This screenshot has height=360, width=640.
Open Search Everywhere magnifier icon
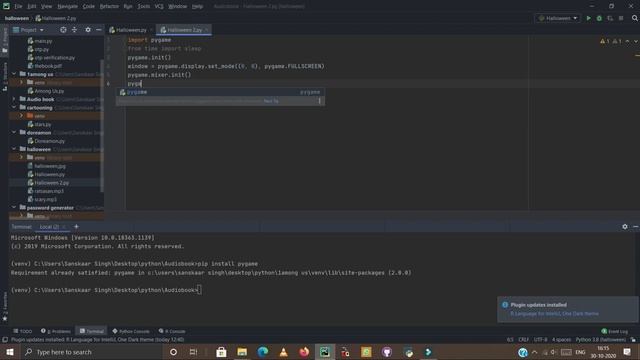pyautogui.click(x=635, y=18)
